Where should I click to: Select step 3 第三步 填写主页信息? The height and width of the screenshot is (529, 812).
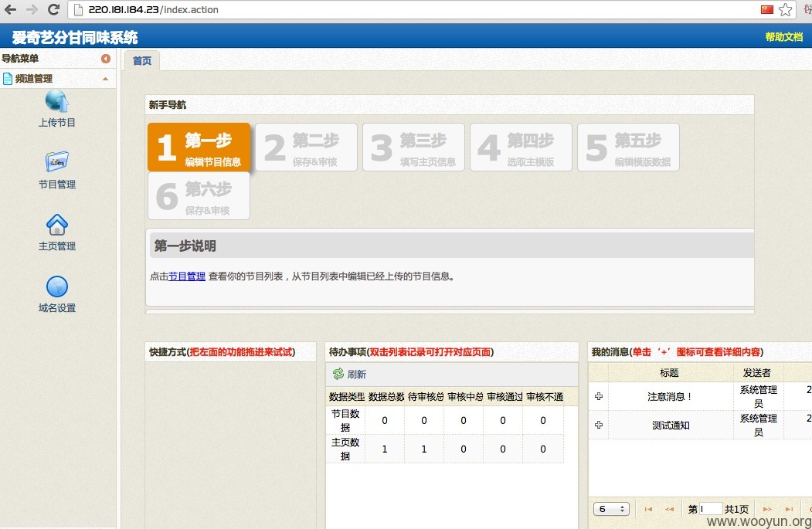tap(414, 147)
